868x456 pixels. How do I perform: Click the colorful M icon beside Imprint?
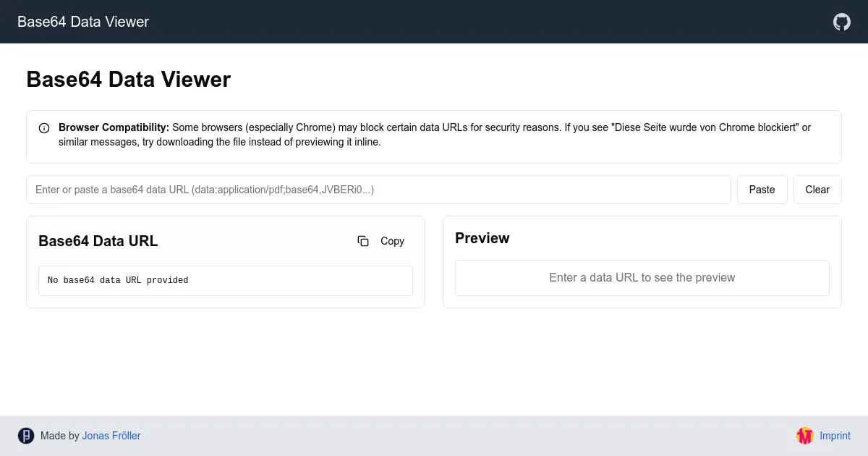coord(805,436)
